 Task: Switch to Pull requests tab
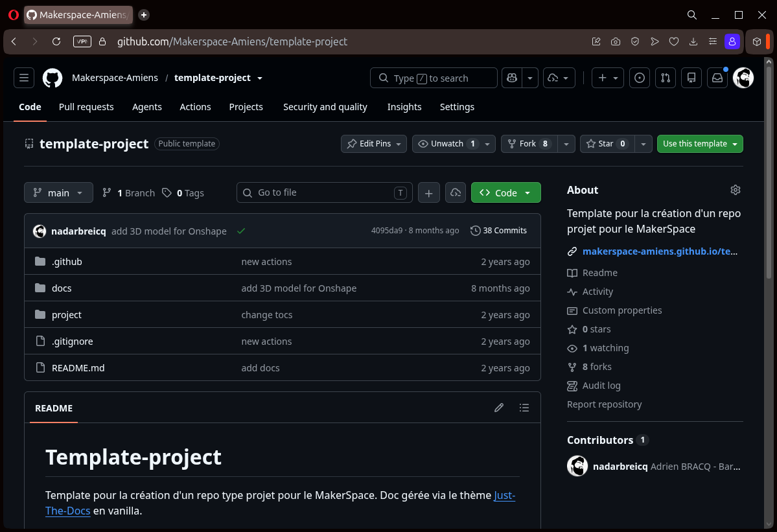pos(86,107)
